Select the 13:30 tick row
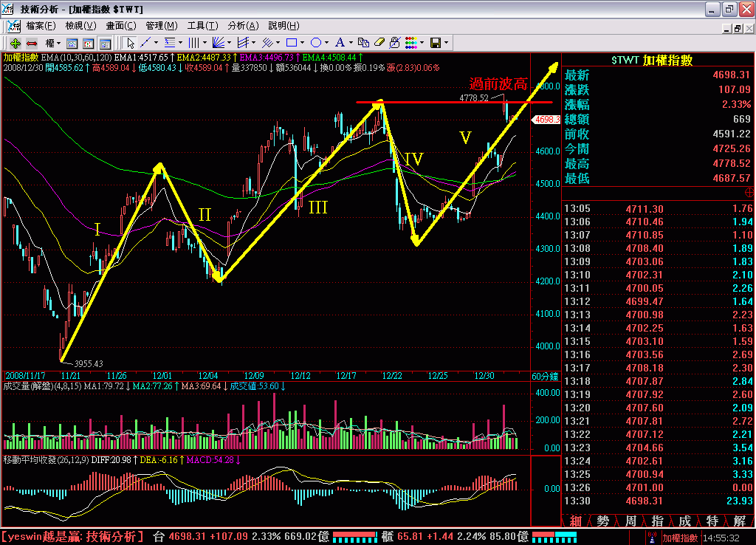The width and height of the screenshot is (756, 545). 658,501
